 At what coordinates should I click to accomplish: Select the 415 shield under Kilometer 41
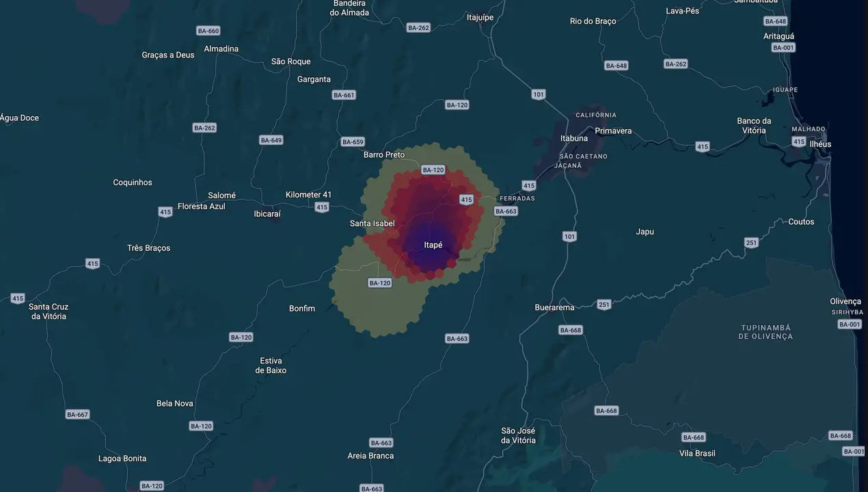point(322,207)
